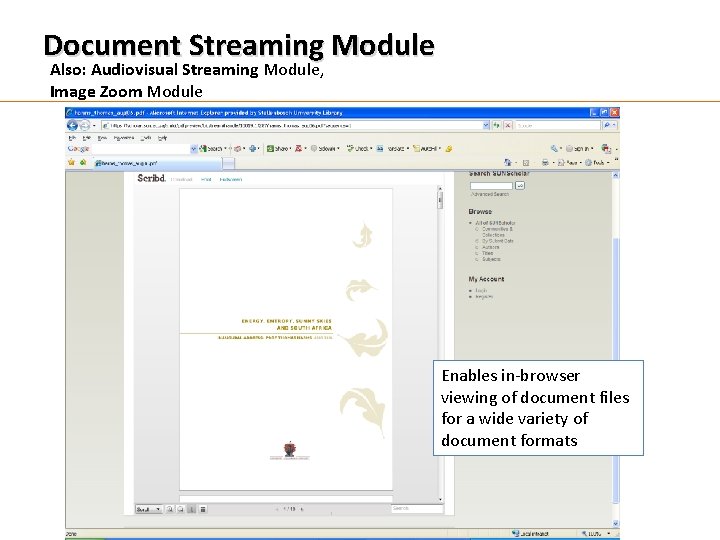Open the Tools menu
Image resolution: width=720 pixels, height=540 pixels.
tap(146, 138)
